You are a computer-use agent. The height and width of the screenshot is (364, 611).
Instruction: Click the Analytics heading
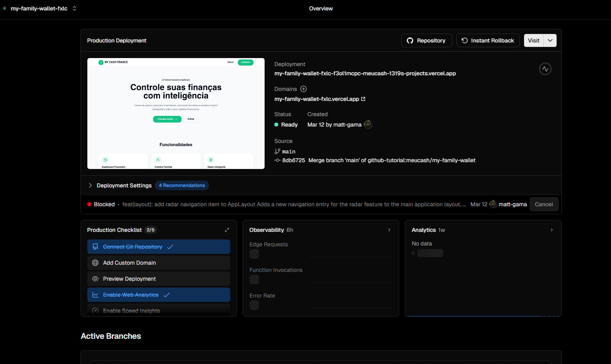click(424, 230)
